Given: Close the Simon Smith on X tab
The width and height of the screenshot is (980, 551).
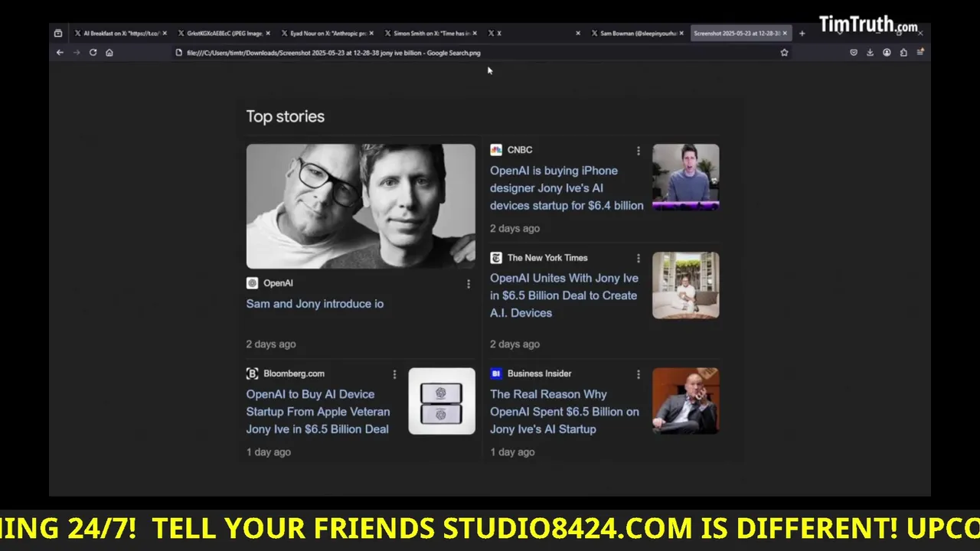Looking at the screenshot, I should [x=475, y=33].
